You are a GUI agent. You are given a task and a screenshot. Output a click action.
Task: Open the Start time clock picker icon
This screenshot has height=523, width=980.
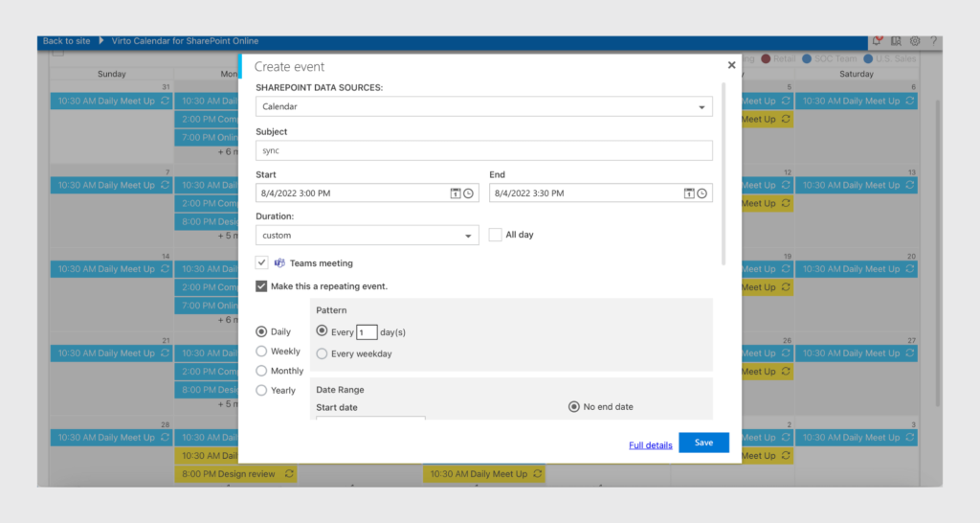click(x=468, y=193)
